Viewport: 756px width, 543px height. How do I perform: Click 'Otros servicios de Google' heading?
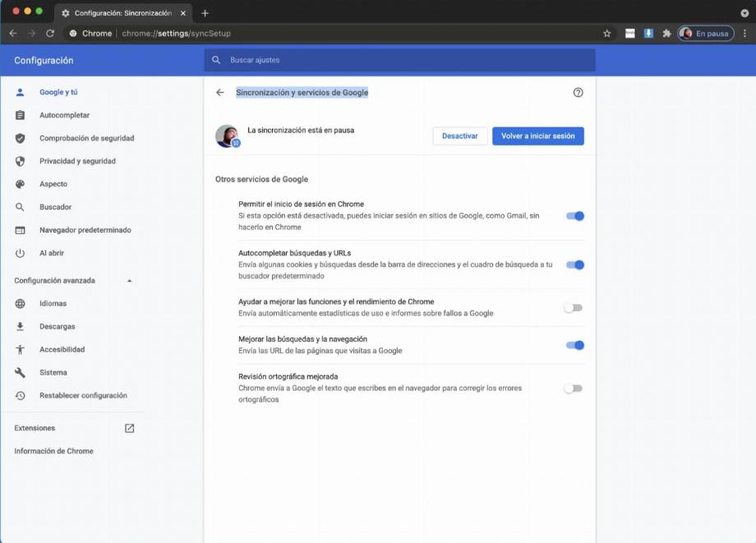click(x=262, y=179)
